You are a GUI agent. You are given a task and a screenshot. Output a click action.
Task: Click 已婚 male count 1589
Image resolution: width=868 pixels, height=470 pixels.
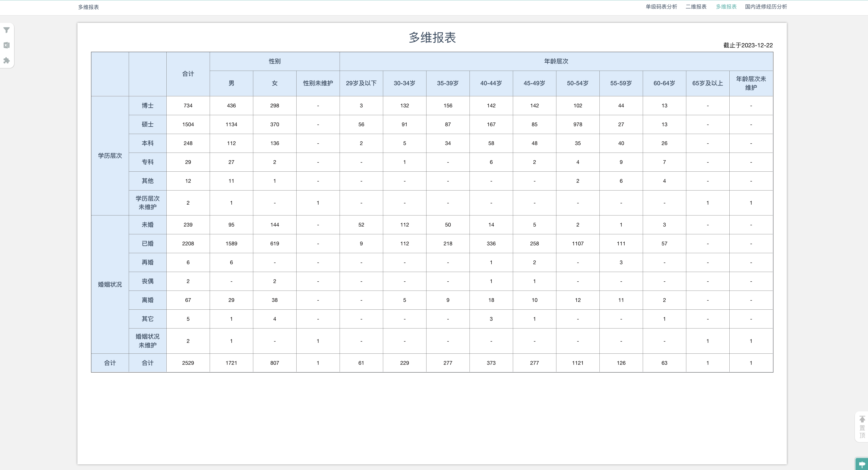click(x=231, y=243)
